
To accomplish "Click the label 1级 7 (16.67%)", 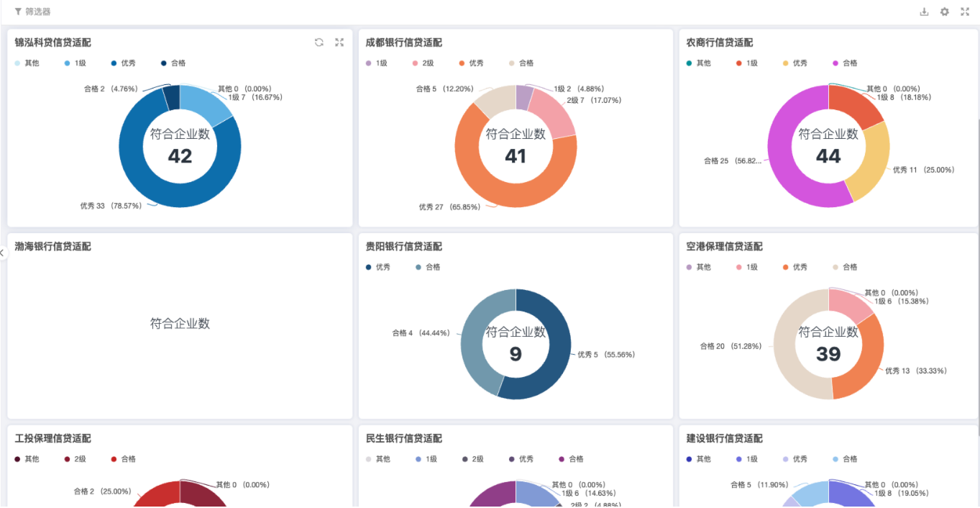I will tap(255, 97).
